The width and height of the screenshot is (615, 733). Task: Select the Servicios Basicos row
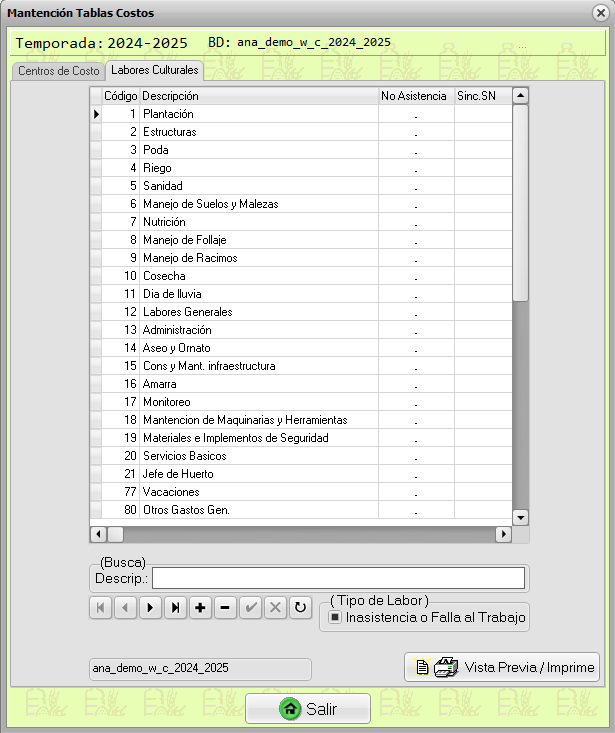click(x=301, y=456)
